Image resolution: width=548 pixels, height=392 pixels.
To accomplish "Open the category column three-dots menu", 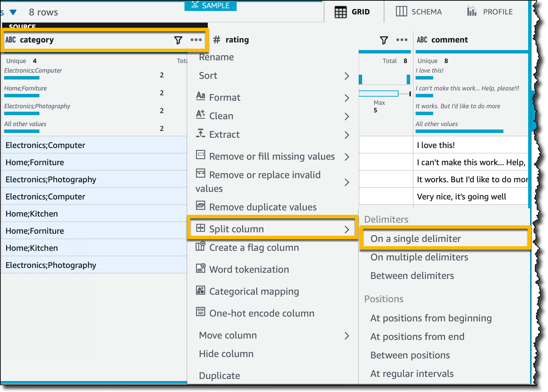I will click(196, 40).
